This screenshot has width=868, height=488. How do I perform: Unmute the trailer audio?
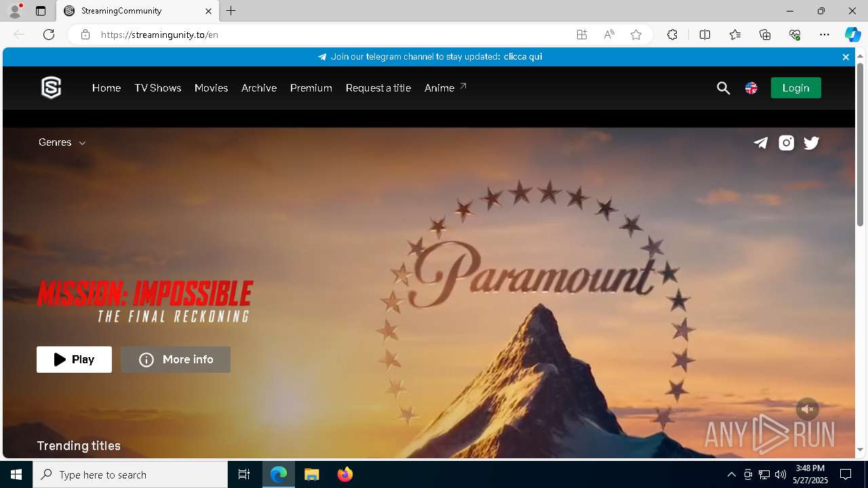[x=808, y=409]
